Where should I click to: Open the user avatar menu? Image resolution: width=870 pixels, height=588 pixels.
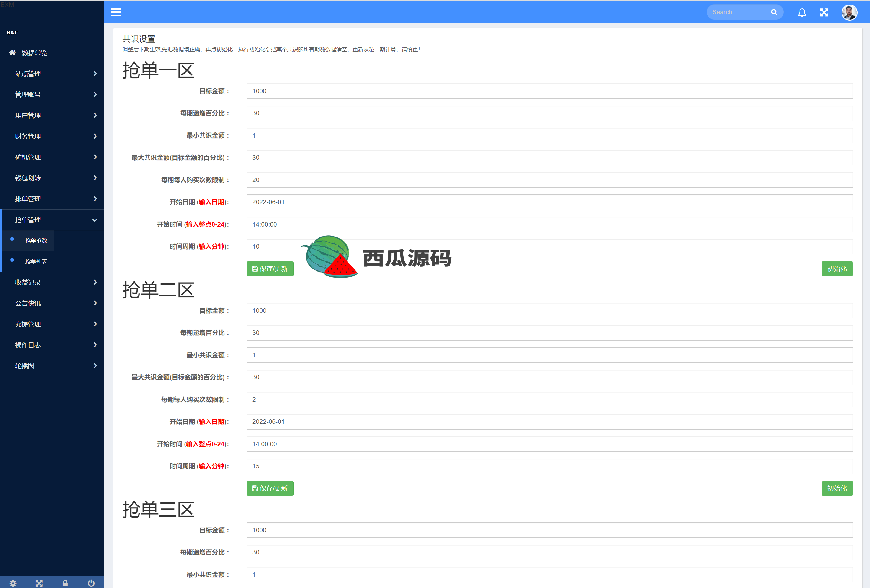coord(849,12)
